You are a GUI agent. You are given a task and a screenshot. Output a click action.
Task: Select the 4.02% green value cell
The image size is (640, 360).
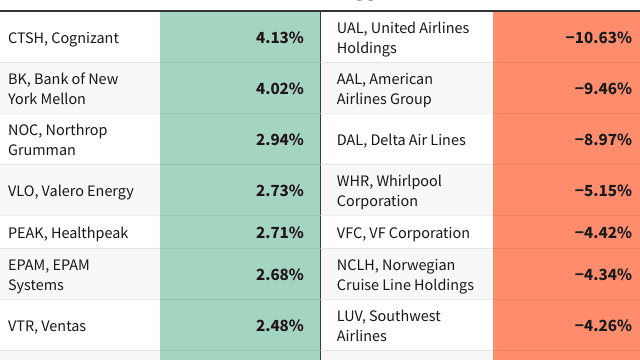240,88
